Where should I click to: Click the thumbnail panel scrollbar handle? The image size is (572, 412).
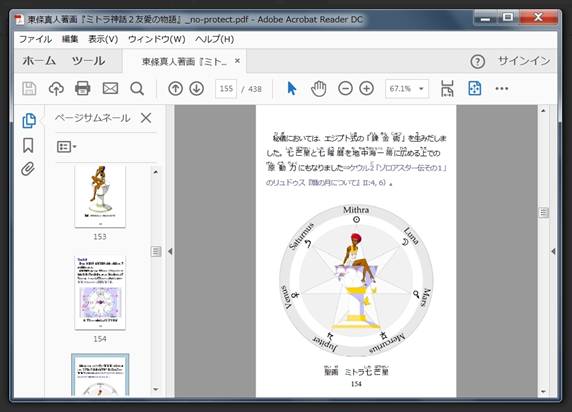tap(156, 251)
